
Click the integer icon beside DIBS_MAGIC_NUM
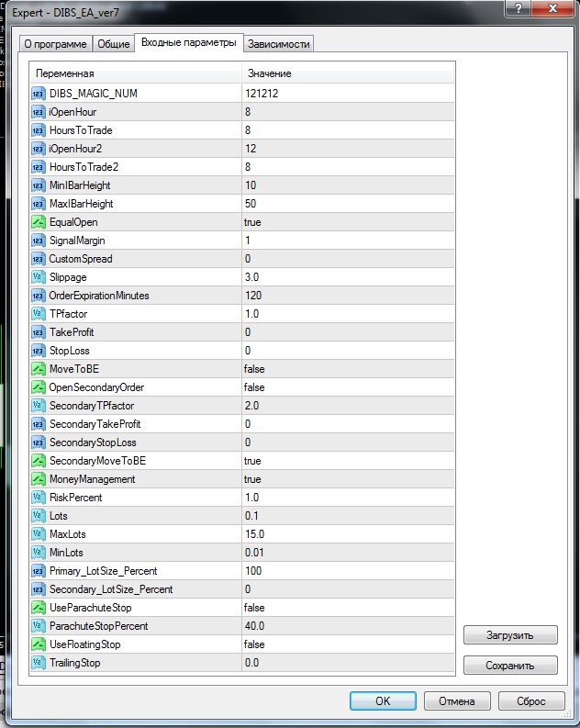(39, 94)
